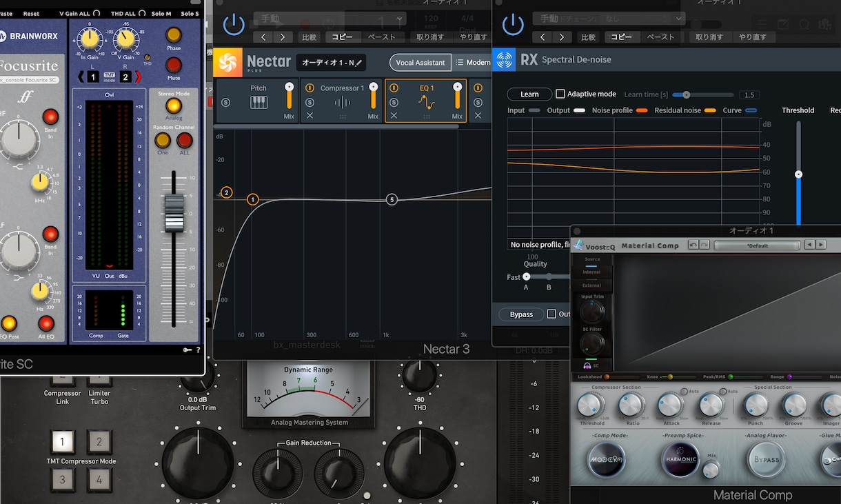The image size is (841, 504).
Task: Click 取り消す in RX header
Action: click(x=709, y=37)
